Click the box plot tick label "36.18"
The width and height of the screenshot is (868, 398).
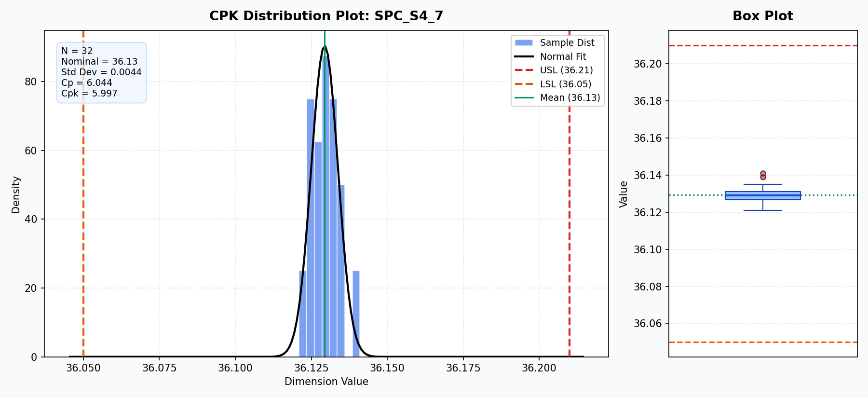648,101
